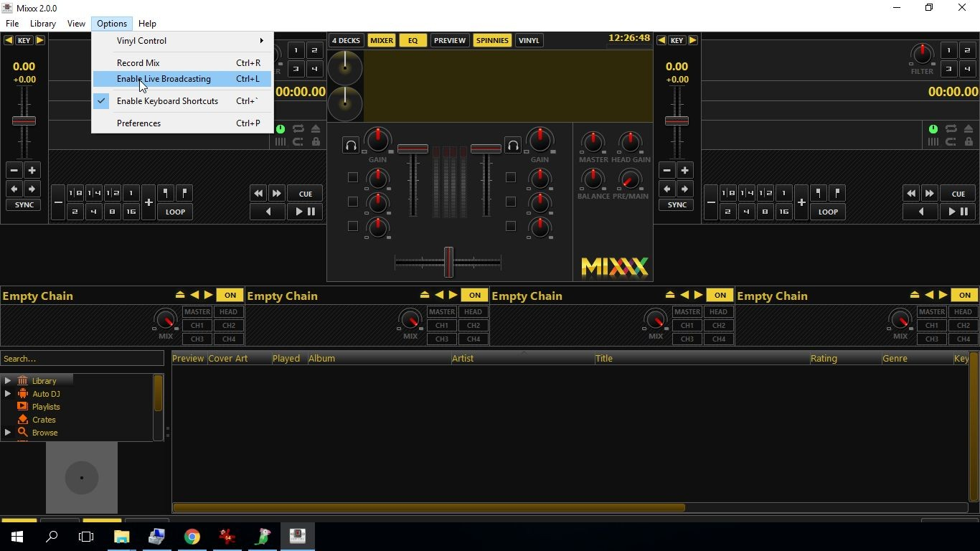Image resolution: width=980 pixels, height=551 pixels.
Task: Open Auto DJ in the sidebar
Action: [x=46, y=394]
